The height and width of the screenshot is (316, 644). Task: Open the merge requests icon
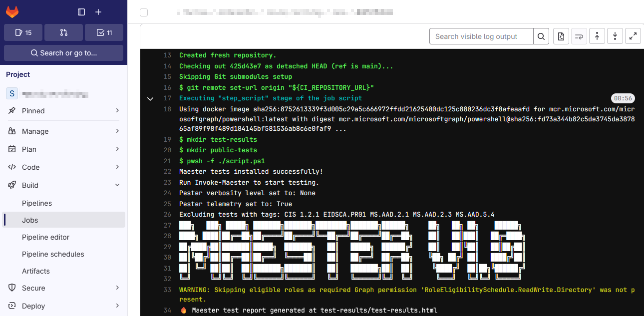63,32
